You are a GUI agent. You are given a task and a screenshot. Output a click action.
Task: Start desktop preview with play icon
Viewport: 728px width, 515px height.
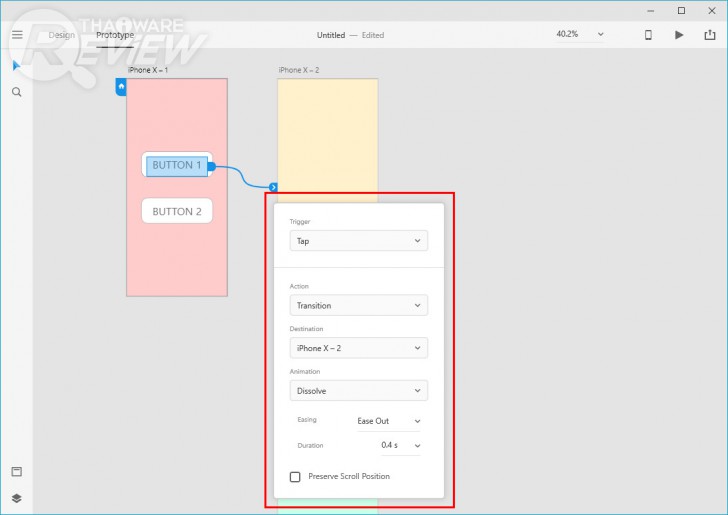[679, 35]
